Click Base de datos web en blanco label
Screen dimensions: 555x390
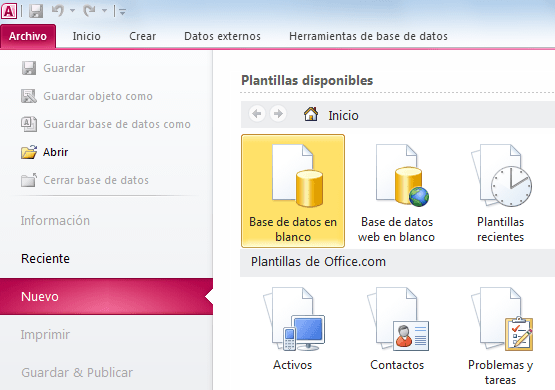tap(396, 229)
